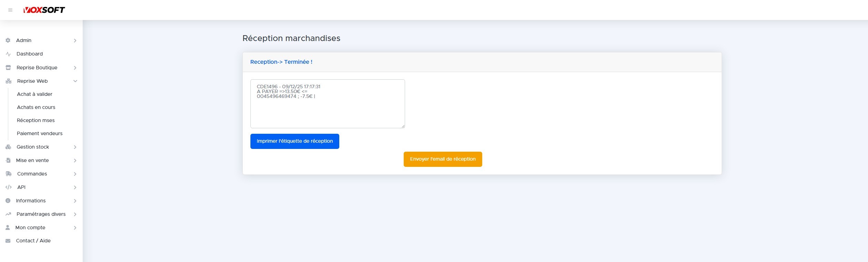868x262 pixels.
Task: Open the Achat à valider page
Action: pos(35,94)
